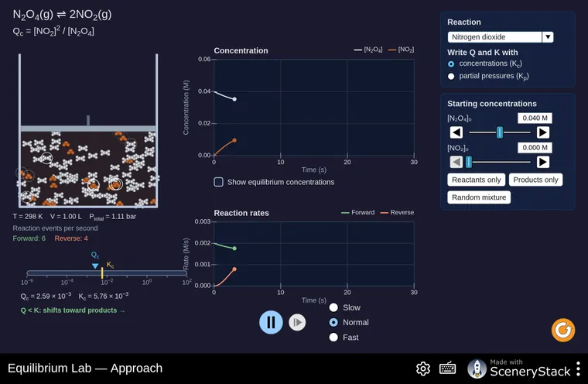The width and height of the screenshot is (588, 384).
Task: Click the 0.040 M N2O4 value field
Action: pyautogui.click(x=535, y=118)
